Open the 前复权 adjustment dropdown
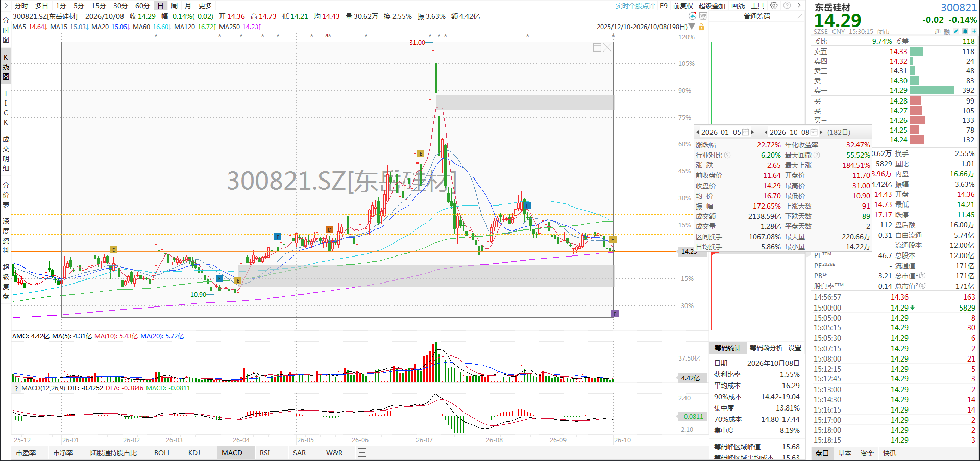980x461 pixels. pyautogui.click(x=683, y=6)
